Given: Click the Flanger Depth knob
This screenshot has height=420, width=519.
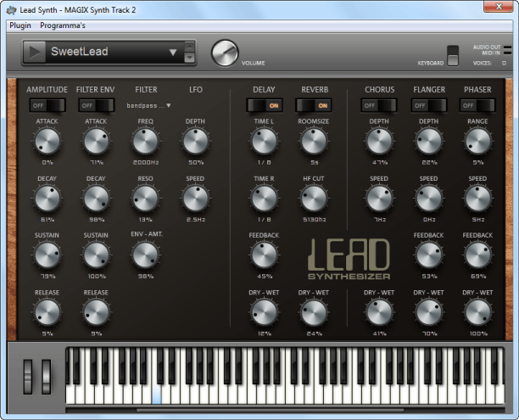Looking at the screenshot, I should click(428, 141).
